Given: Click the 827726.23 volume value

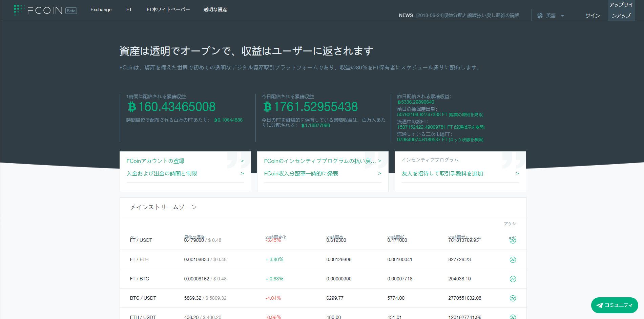Looking at the screenshot, I should (x=459, y=259).
